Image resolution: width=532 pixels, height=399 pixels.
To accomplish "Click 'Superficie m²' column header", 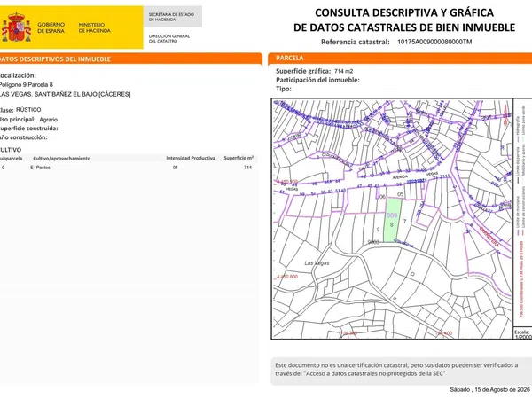I will [x=239, y=158].
